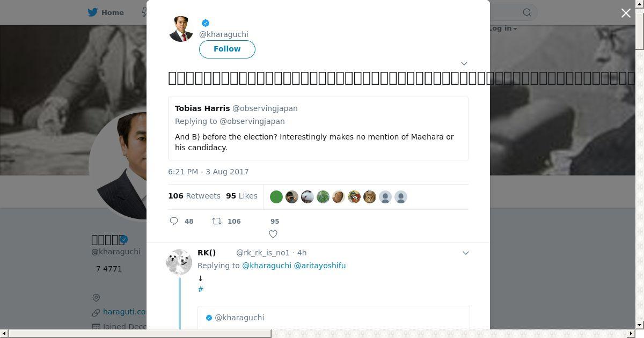
Task: Expand the tweet options chevron
Action: 464,63
